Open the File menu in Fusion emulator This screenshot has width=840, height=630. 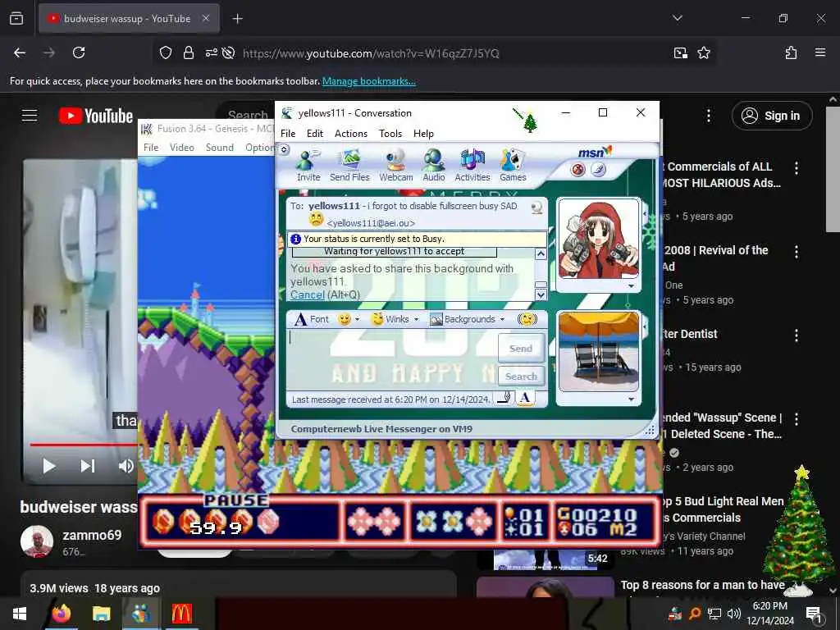pyautogui.click(x=151, y=148)
